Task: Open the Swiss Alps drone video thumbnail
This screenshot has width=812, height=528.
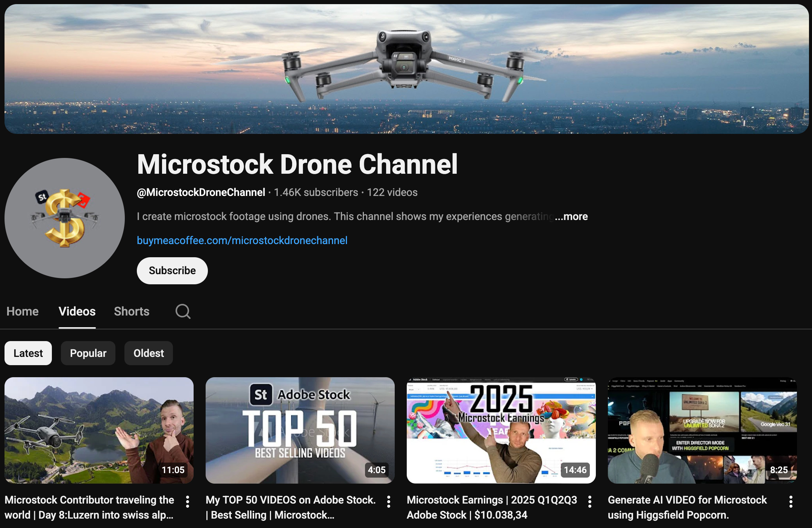Action: click(99, 430)
